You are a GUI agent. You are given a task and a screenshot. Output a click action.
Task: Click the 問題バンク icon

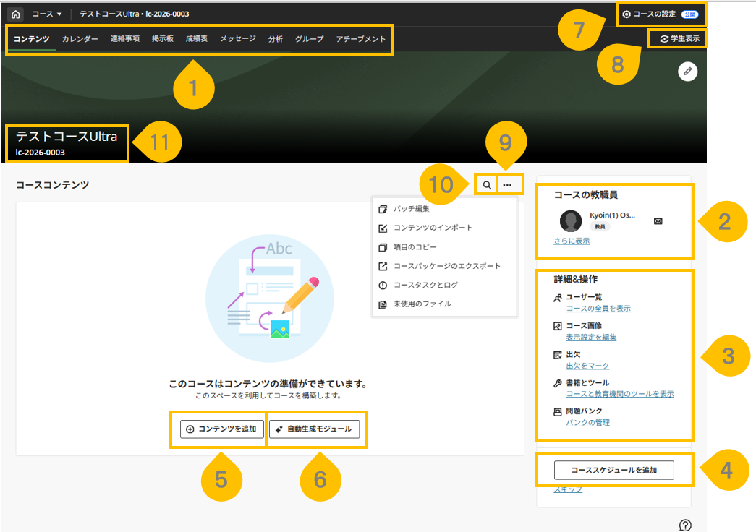point(557,411)
